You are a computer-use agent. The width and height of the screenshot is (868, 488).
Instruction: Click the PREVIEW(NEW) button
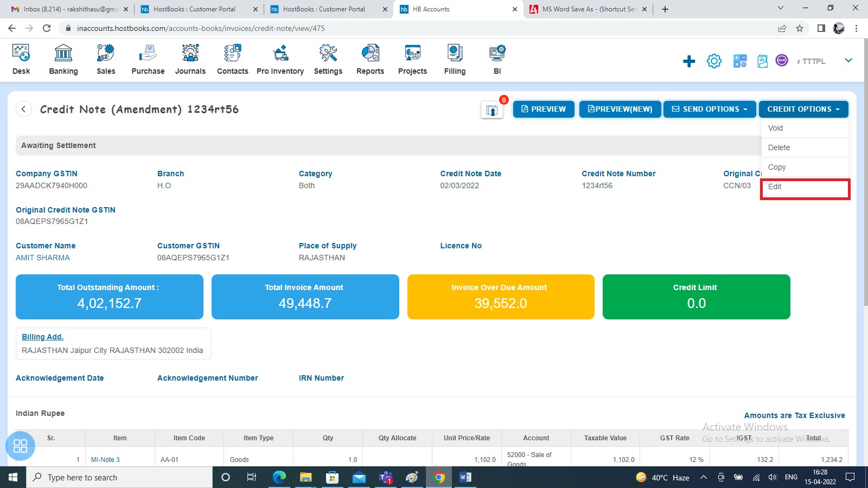[620, 109]
